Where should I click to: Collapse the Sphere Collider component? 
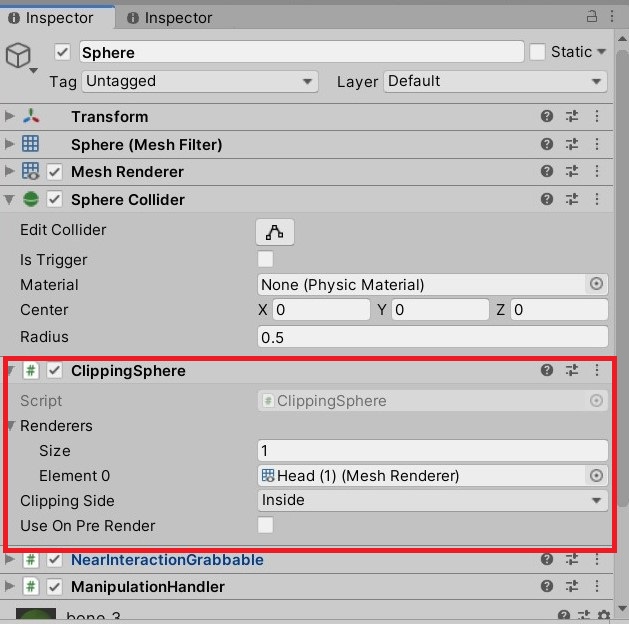(x=9, y=199)
